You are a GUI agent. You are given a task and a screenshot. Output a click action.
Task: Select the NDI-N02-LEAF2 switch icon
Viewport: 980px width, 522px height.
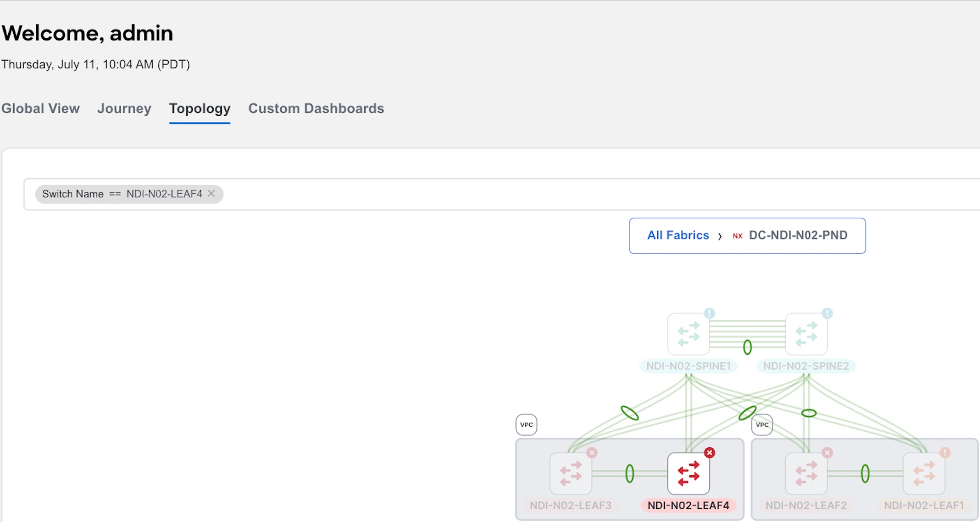pyautogui.click(x=806, y=474)
